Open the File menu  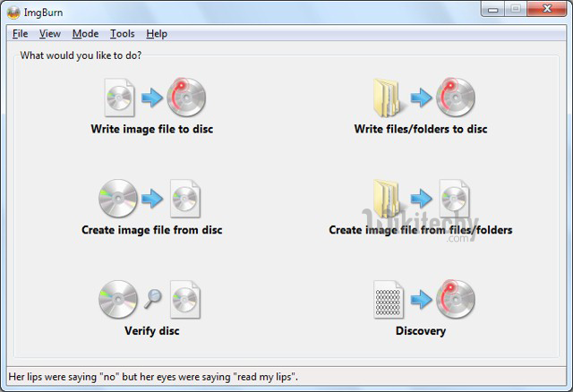[20, 34]
